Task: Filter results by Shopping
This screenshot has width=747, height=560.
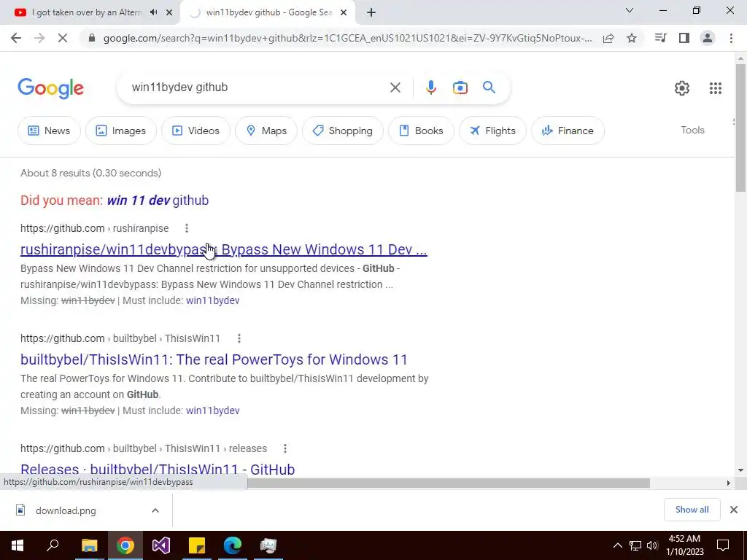Action: click(x=343, y=131)
